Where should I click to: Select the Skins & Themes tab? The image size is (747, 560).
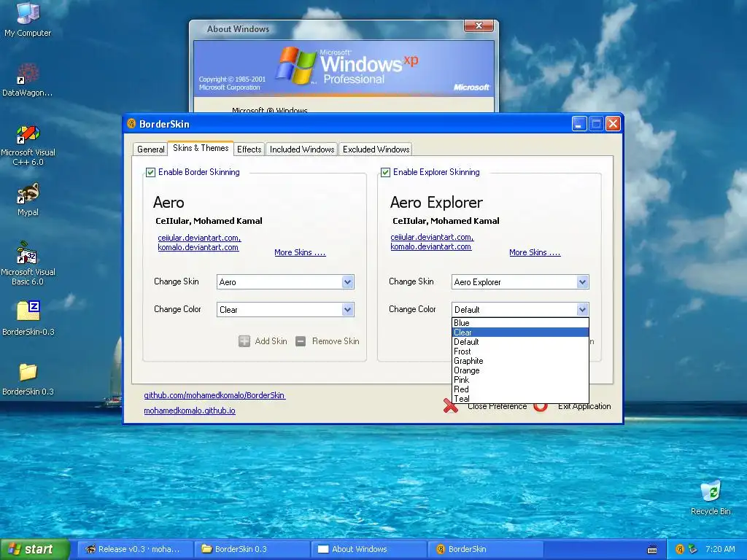pyautogui.click(x=201, y=148)
